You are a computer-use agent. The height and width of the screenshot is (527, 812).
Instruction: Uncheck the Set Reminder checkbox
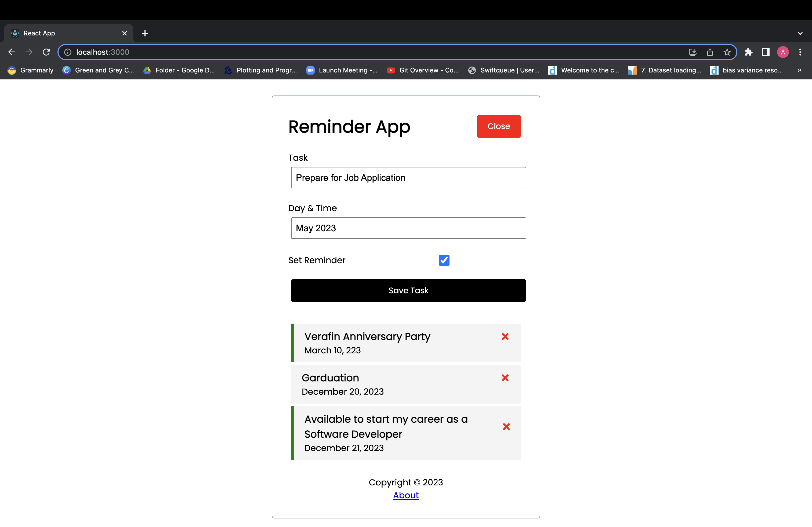pos(444,260)
